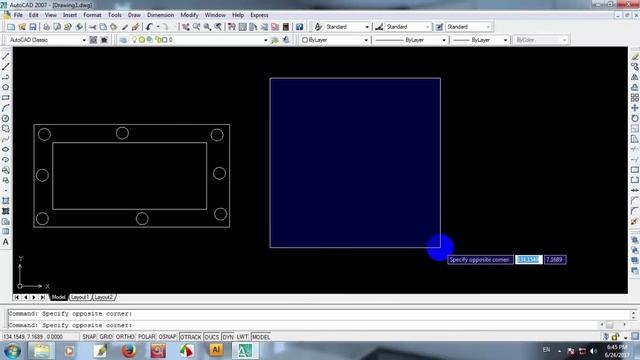
Task: Toggle ORTHO mode in status bar
Action: point(125,337)
